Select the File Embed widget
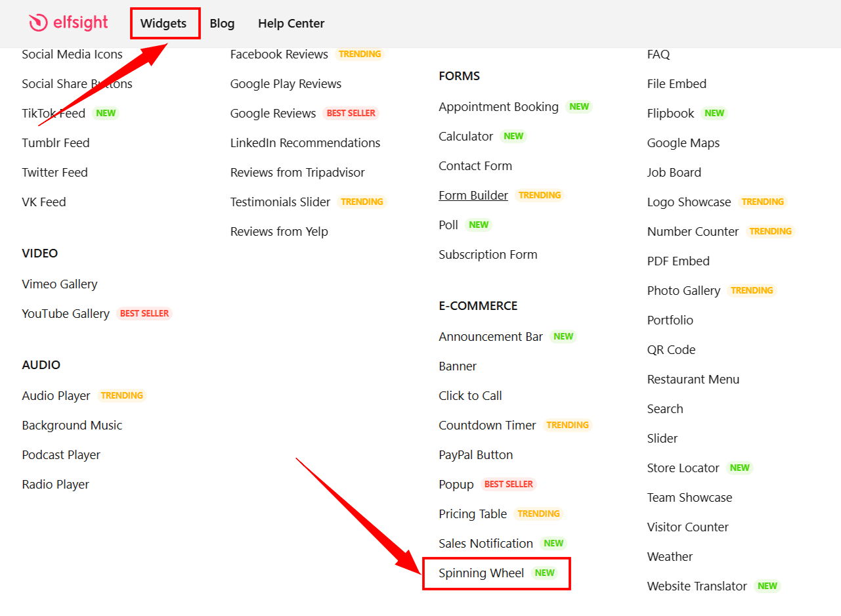Viewport: 841px width, 616px height. tap(677, 84)
